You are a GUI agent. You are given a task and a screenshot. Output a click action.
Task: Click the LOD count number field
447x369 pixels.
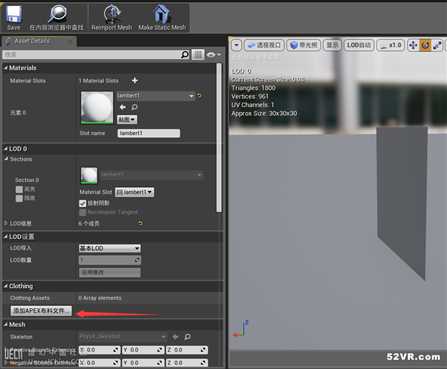pos(110,260)
